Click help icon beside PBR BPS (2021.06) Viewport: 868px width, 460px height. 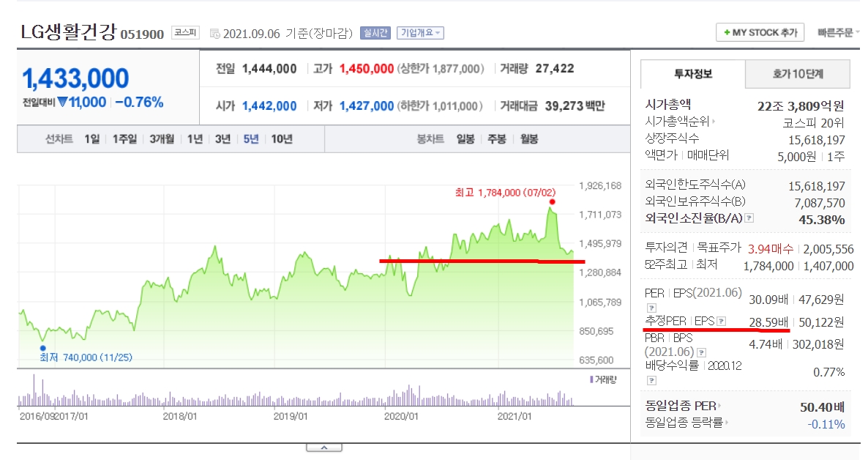click(701, 352)
